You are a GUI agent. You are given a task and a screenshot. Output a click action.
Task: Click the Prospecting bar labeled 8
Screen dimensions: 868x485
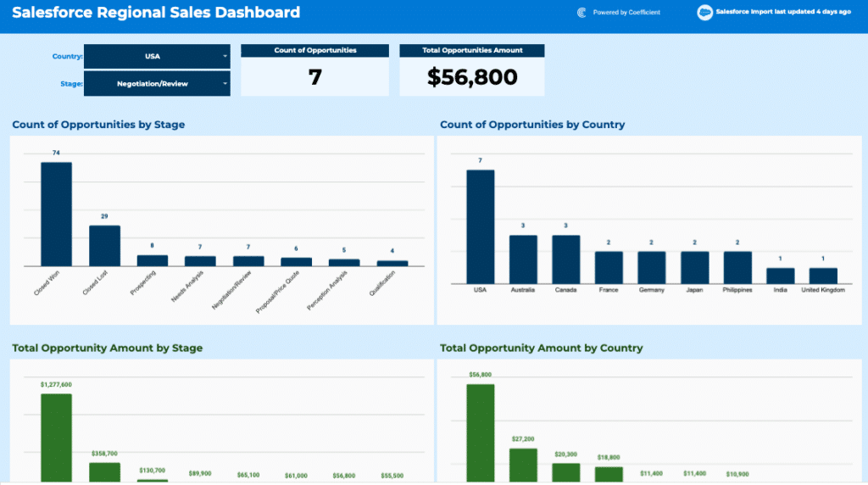[x=153, y=261]
